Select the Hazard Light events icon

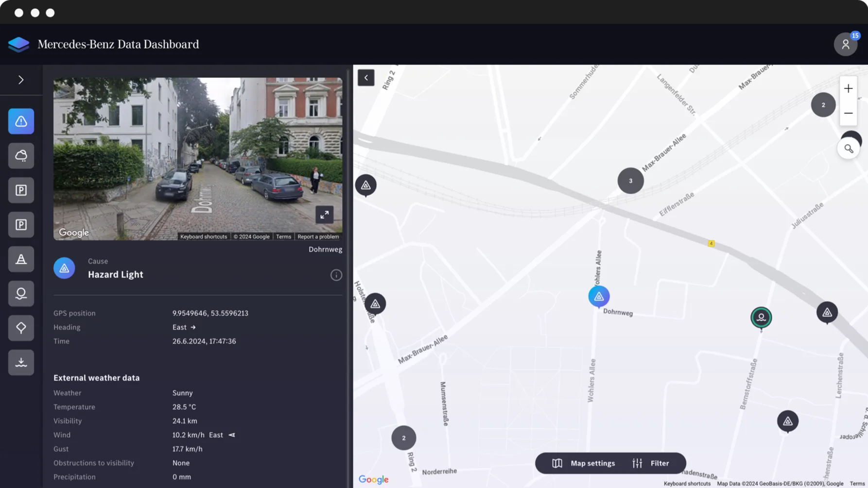(21, 121)
